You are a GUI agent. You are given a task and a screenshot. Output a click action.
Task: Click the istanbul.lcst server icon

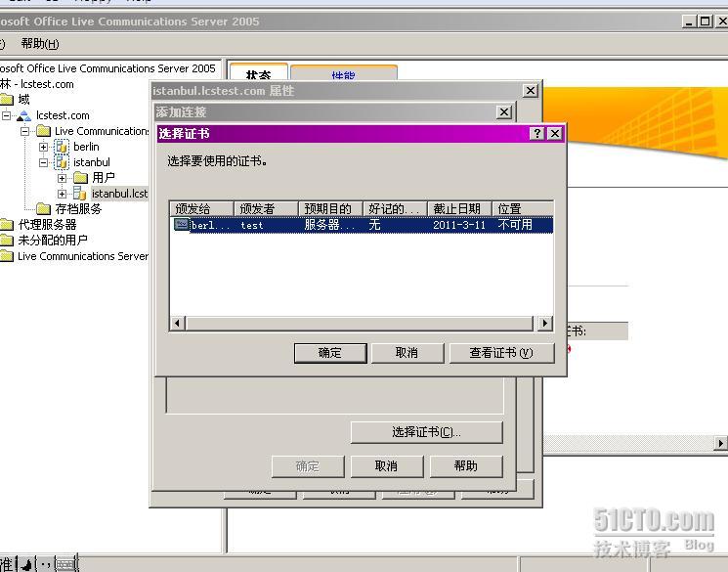(80, 194)
